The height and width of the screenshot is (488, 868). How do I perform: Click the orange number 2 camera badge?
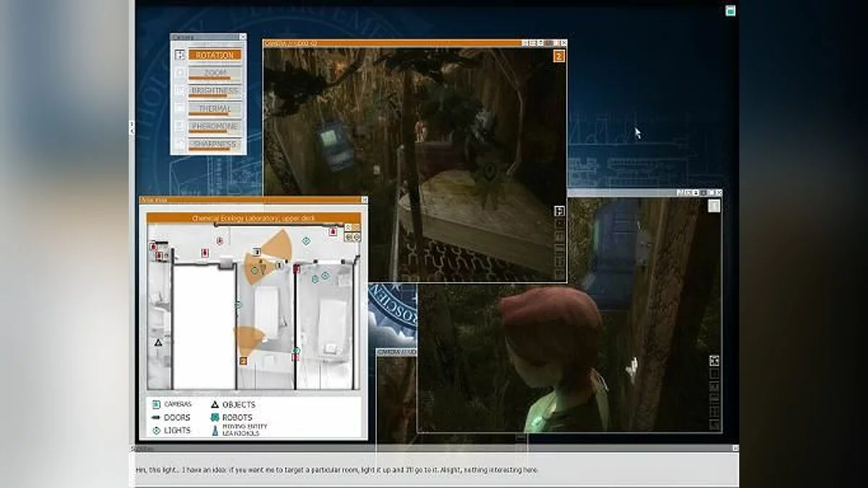pos(559,56)
